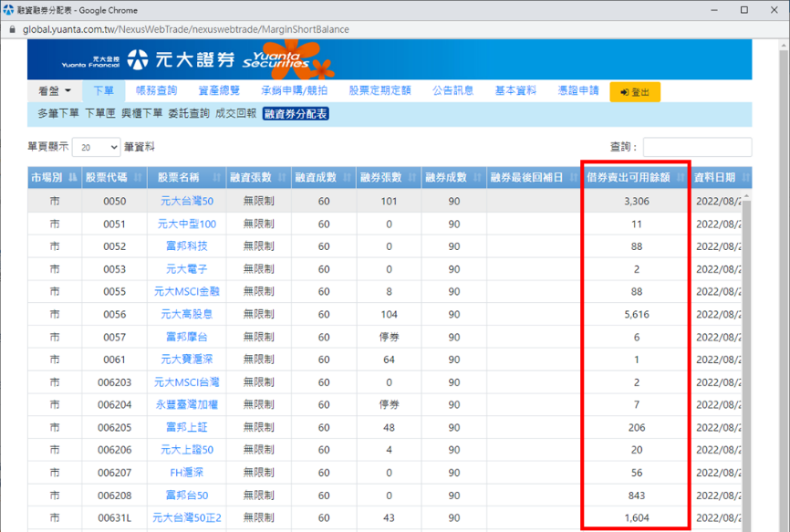
Task: Open the 看盤 dropdown menu
Action: point(55,91)
